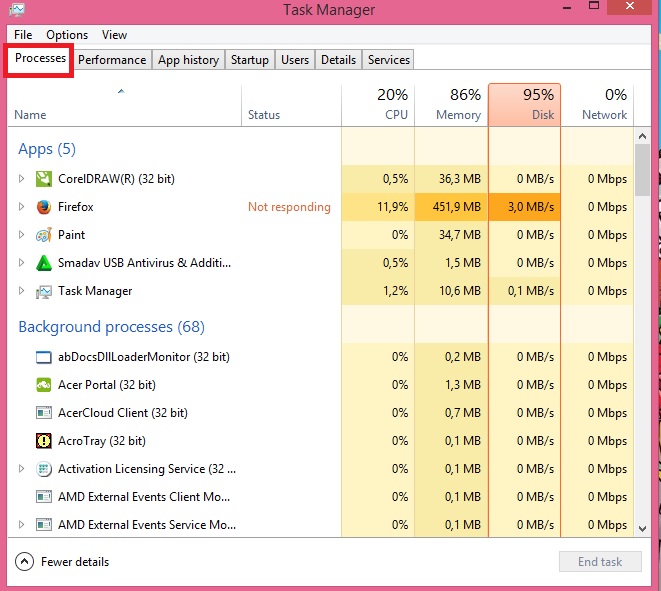Screen dimensions: 661x591
Task: Click the Apps (5) group heading
Action: coord(47,149)
